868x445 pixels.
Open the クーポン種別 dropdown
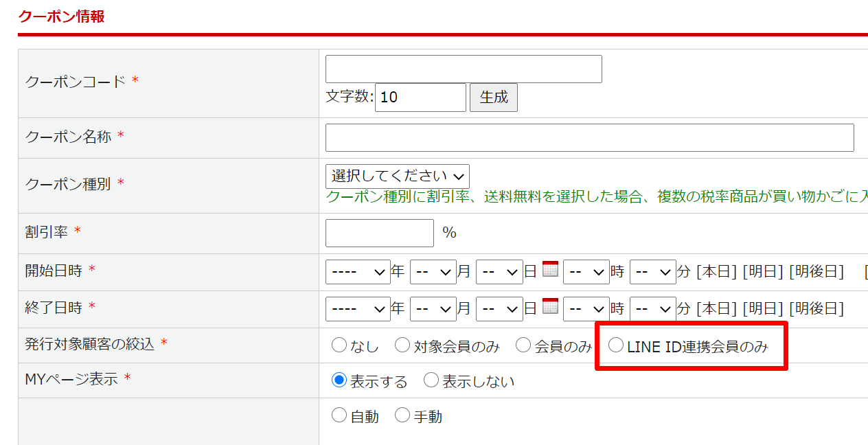398,176
